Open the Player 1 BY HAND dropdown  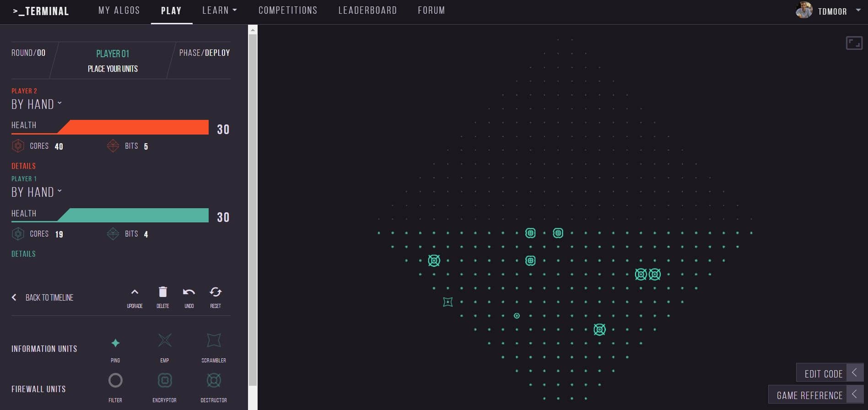[37, 192]
